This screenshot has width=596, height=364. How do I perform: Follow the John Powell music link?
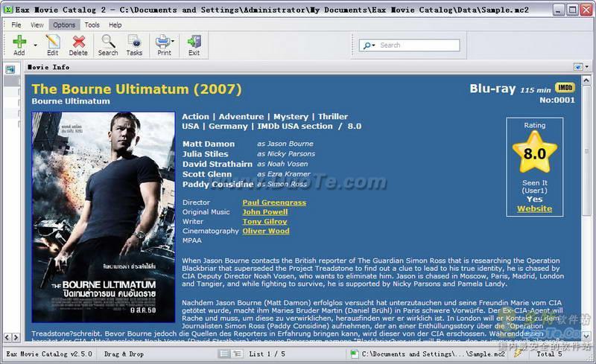pos(265,212)
